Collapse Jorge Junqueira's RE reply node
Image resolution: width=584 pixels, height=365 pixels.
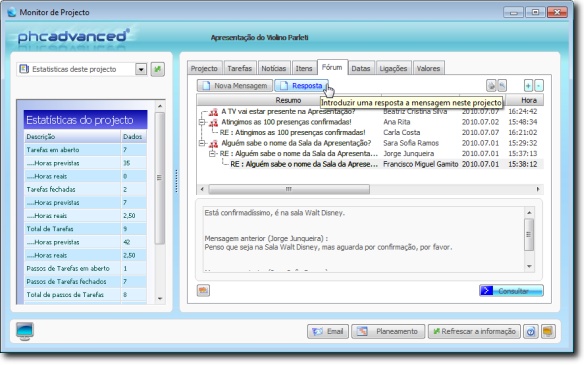(212, 153)
